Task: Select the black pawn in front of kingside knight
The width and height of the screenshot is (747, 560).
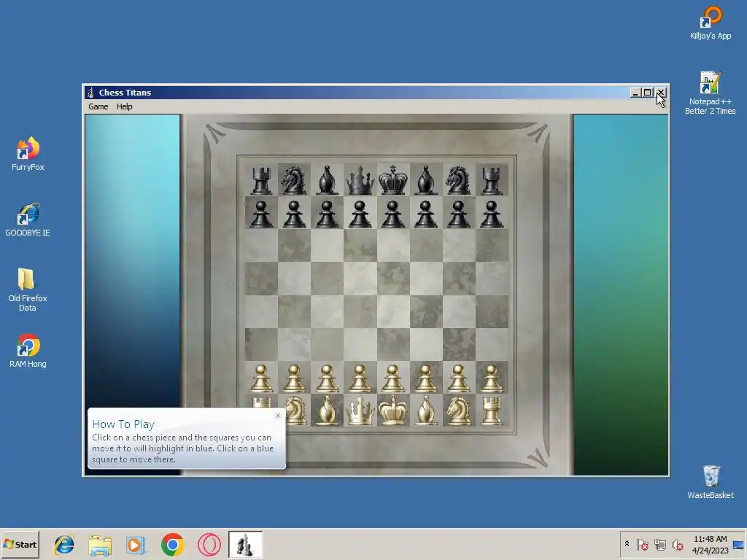Action: click(458, 214)
